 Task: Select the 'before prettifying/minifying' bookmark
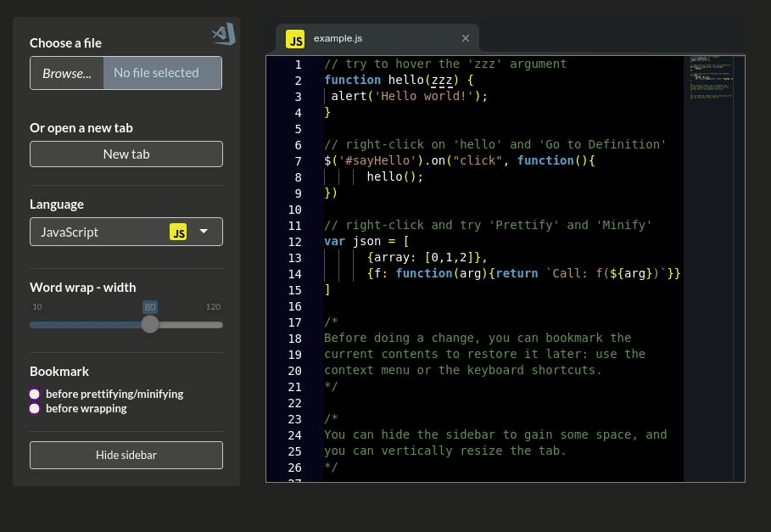point(35,394)
